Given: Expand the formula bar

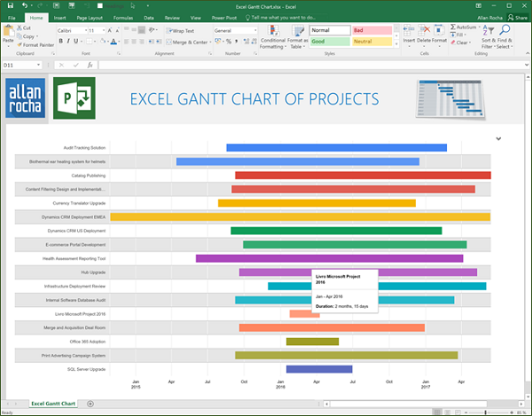Looking at the screenshot, I should [x=527, y=65].
